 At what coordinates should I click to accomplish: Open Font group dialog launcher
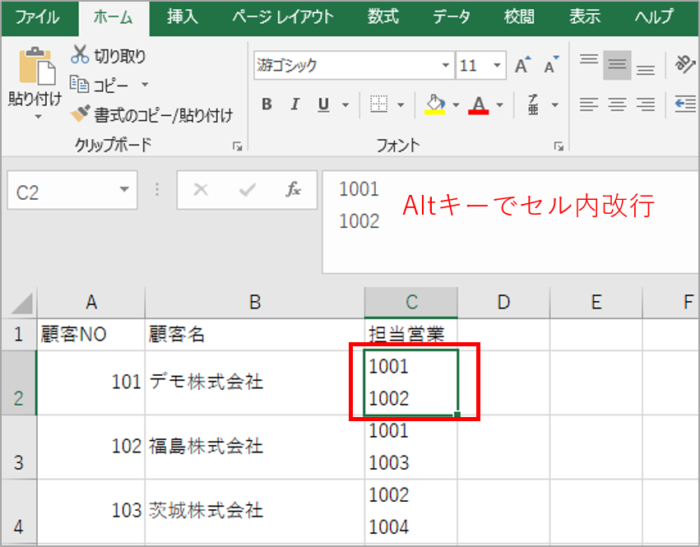(558, 146)
